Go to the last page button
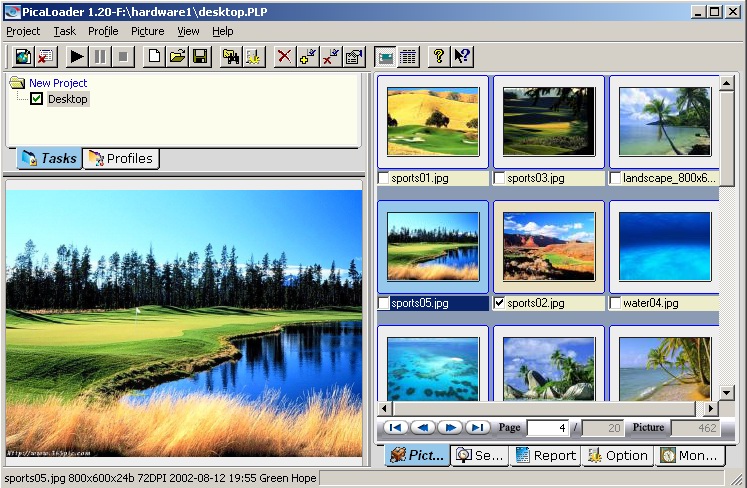 click(478, 428)
